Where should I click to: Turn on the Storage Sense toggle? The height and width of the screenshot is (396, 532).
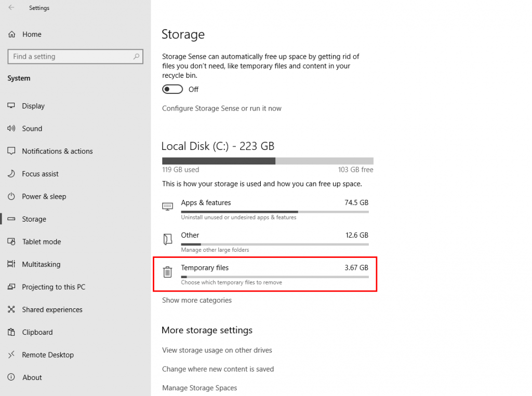tap(172, 89)
